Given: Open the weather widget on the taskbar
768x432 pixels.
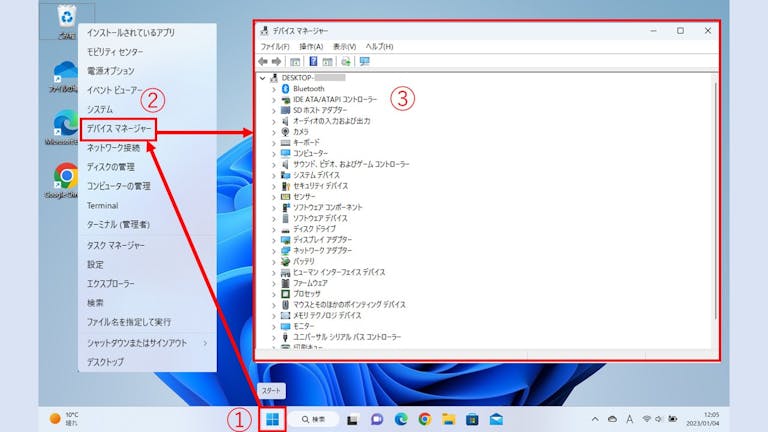Looking at the screenshot, I should pyautogui.click(x=65, y=419).
